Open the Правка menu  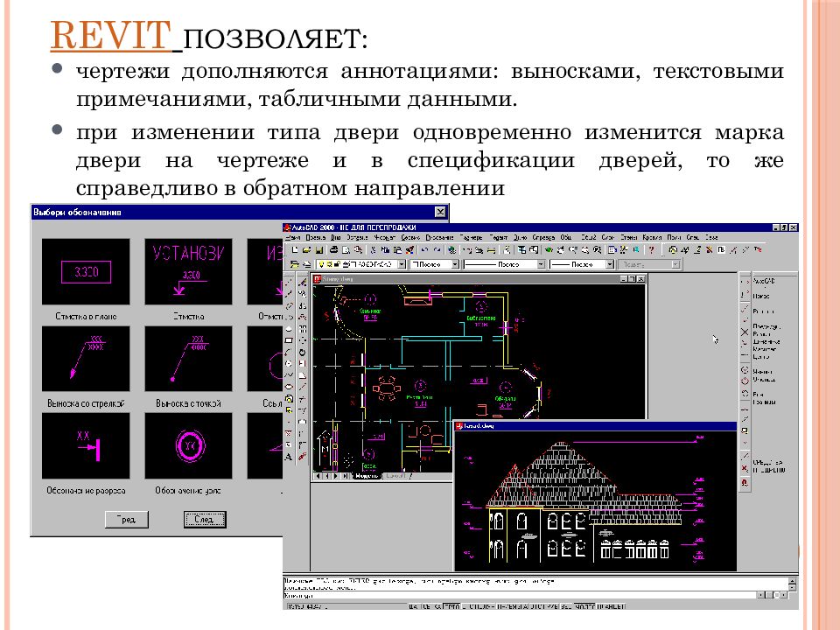pos(316,237)
